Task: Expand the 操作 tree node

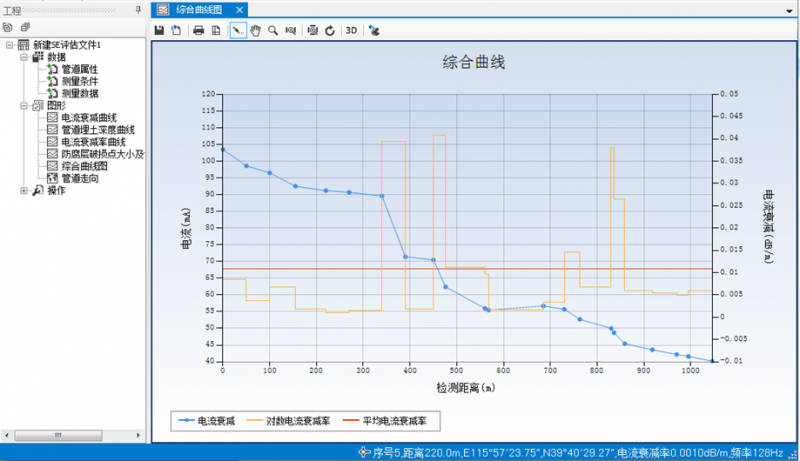Action: click(24, 190)
